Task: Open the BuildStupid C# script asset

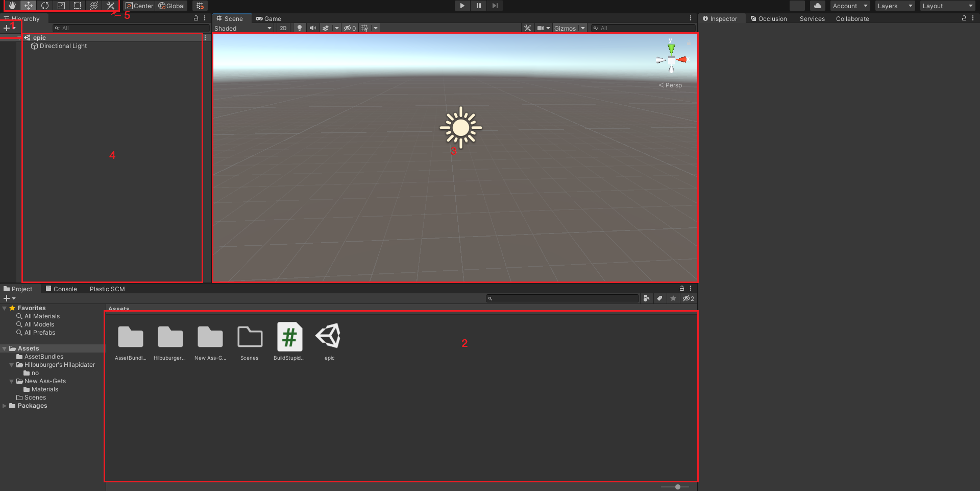Action: pos(289,337)
